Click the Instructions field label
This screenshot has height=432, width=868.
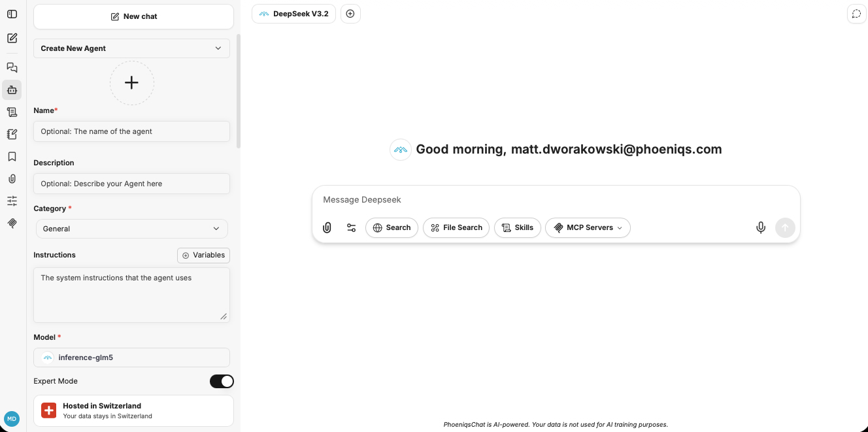54,255
